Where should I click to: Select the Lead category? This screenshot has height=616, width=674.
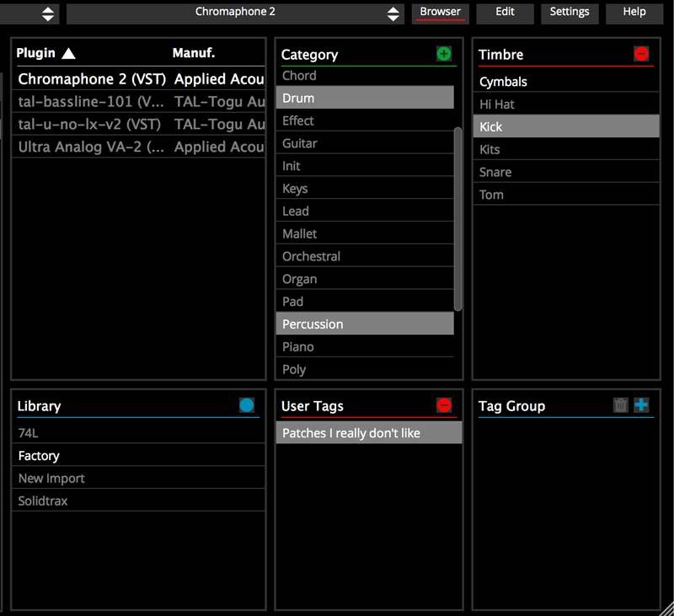coord(365,211)
